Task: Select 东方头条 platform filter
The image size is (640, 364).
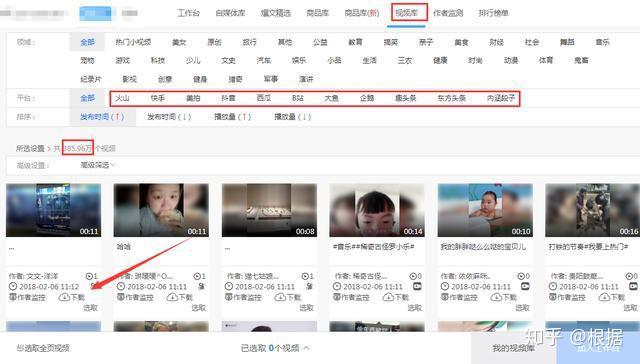Action: 451,98
